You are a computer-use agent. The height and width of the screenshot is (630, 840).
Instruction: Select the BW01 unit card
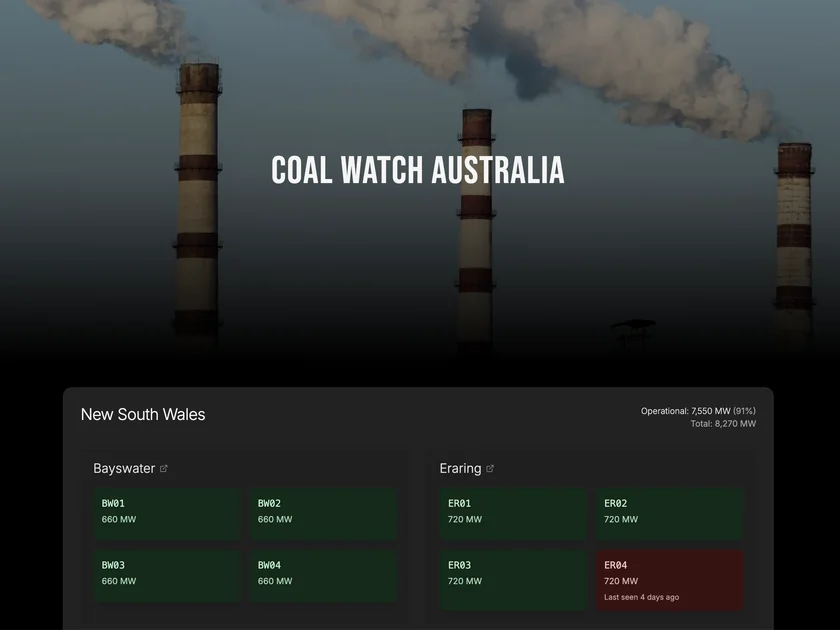coord(166,512)
